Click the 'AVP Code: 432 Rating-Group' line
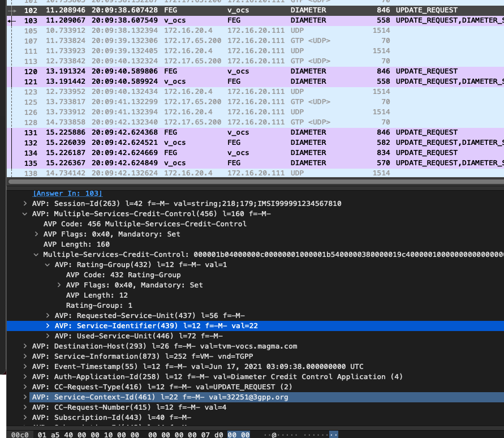The height and width of the screenshot is (438, 504). [123, 275]
